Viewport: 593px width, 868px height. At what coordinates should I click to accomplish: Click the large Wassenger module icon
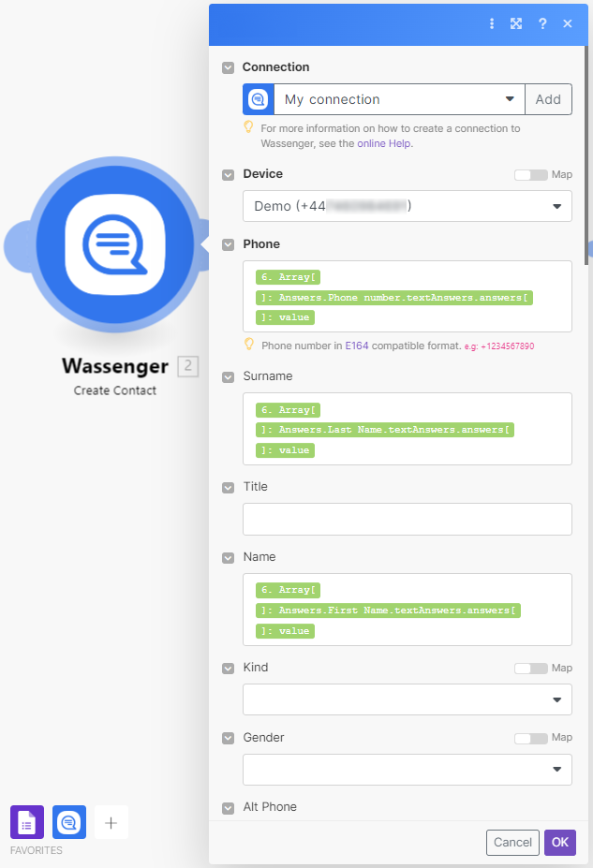coord(115,244)
